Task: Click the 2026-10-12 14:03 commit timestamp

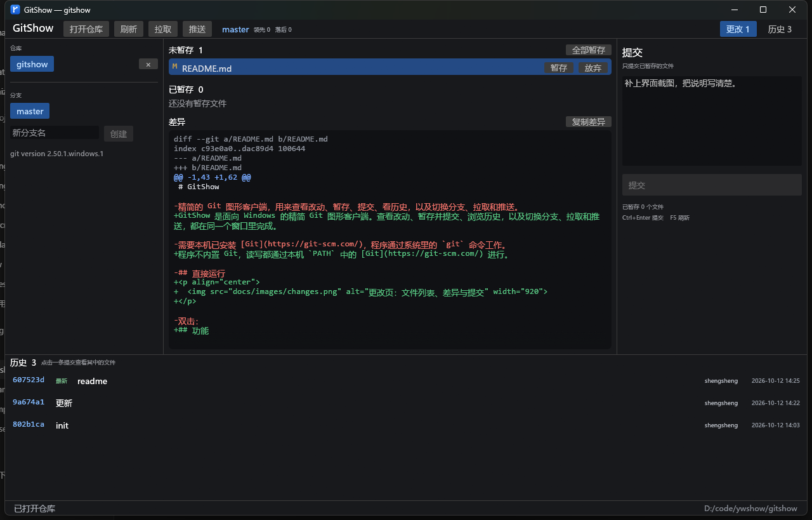Action: coord(775,425)
